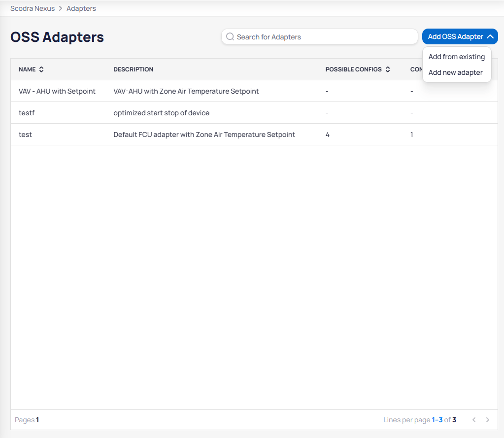
Task: Click the breadcrumb chevron separator
Action: (61, 8)
